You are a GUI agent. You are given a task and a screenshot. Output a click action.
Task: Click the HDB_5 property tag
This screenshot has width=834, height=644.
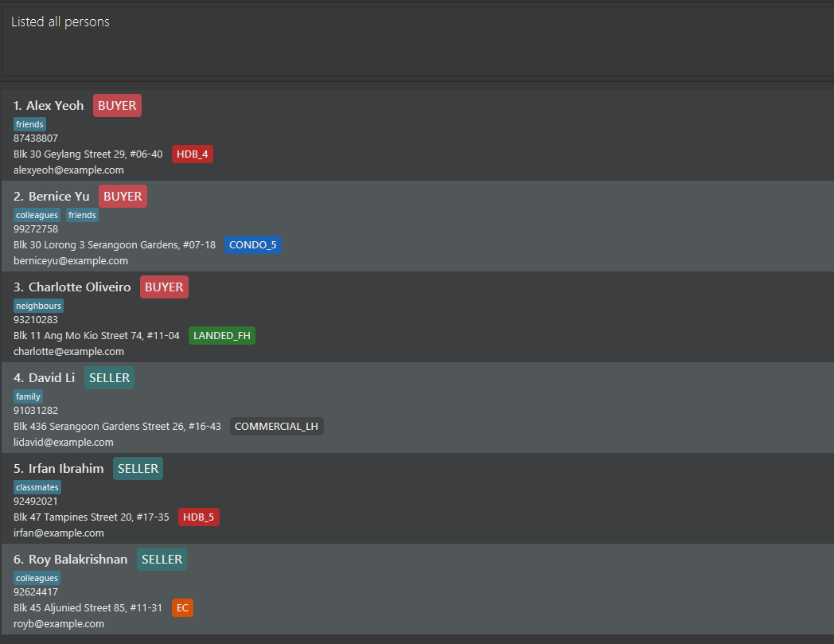(198, 517)
